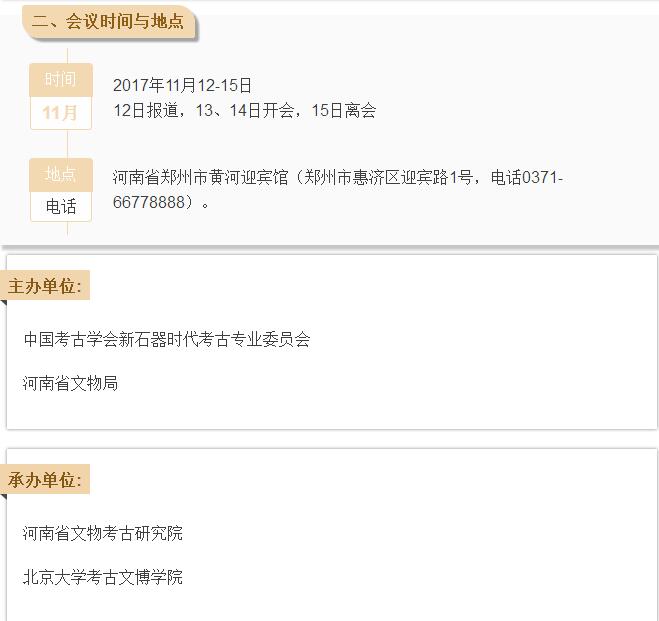Click the timeline line between 时间 and 地点
Image resolution: width=659 pixels, height=621 pixels.
[x=67, y=144]
